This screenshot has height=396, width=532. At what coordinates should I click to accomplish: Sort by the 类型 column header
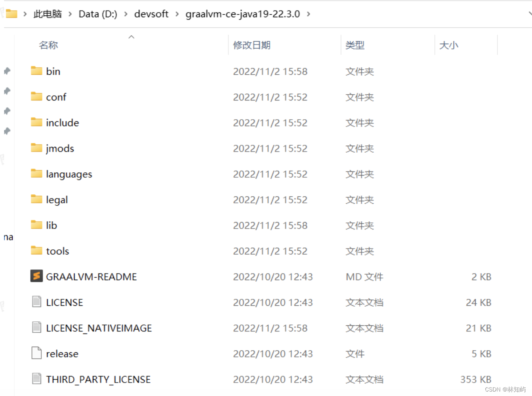355,45
